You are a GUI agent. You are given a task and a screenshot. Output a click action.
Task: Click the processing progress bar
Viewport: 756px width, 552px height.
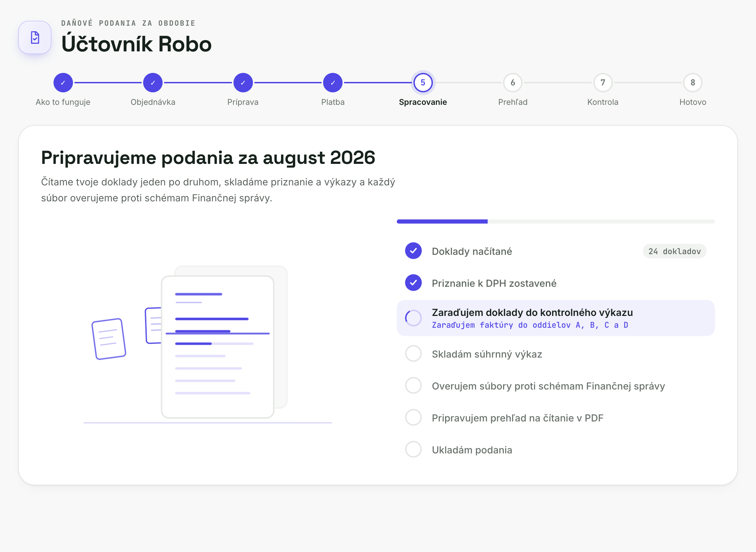(x=556, y=221)
